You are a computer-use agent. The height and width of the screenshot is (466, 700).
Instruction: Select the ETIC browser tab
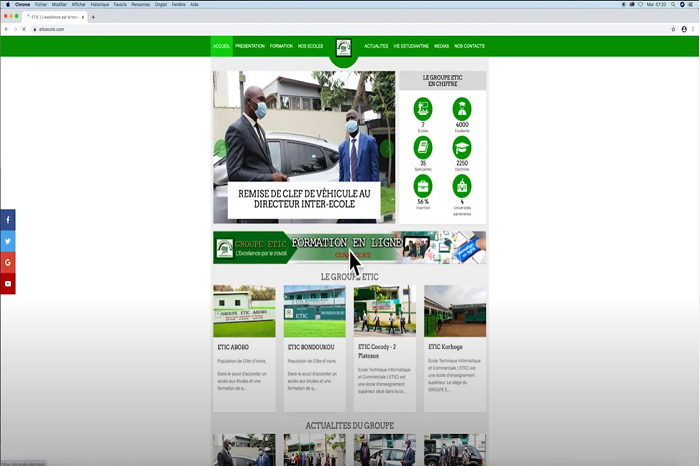point(55,17)
